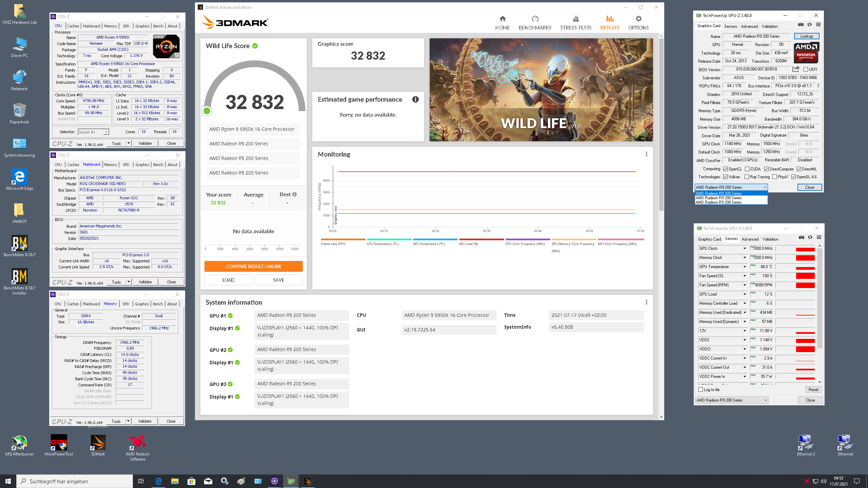Viewport: 868px width, 488px height.
Task: Expand GPU Clock sensor dropdown
Action: [745, 248]
